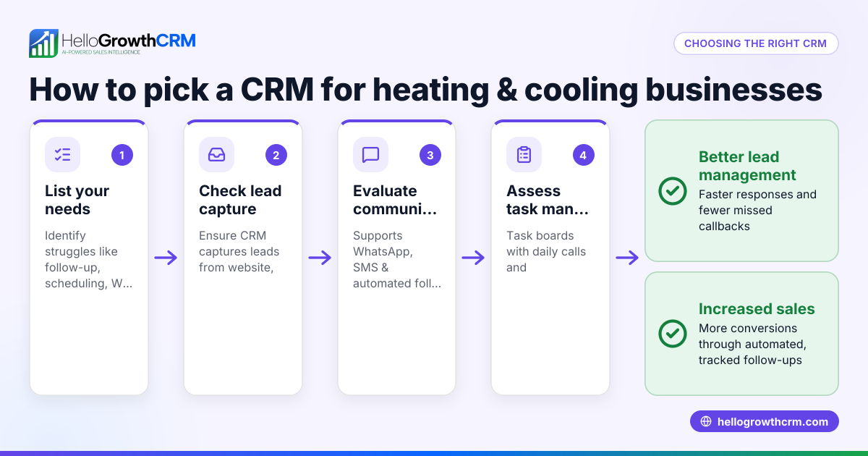Click the 'Increased sales' heading

757,309
